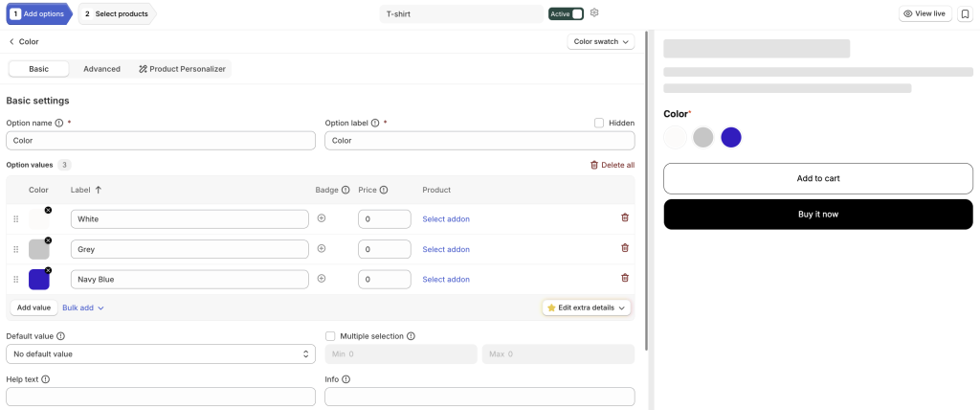Click info icon next to Option name
The height and width of the screenshot is (410, 980).
tap(59, 124)
